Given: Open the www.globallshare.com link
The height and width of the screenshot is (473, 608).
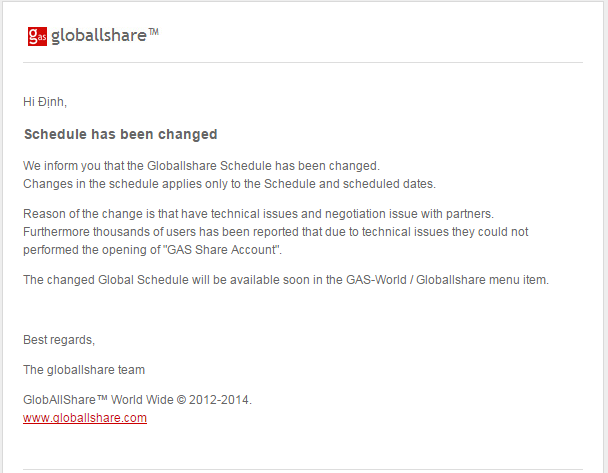Looking at the screenshot, I should coord(85,418).
